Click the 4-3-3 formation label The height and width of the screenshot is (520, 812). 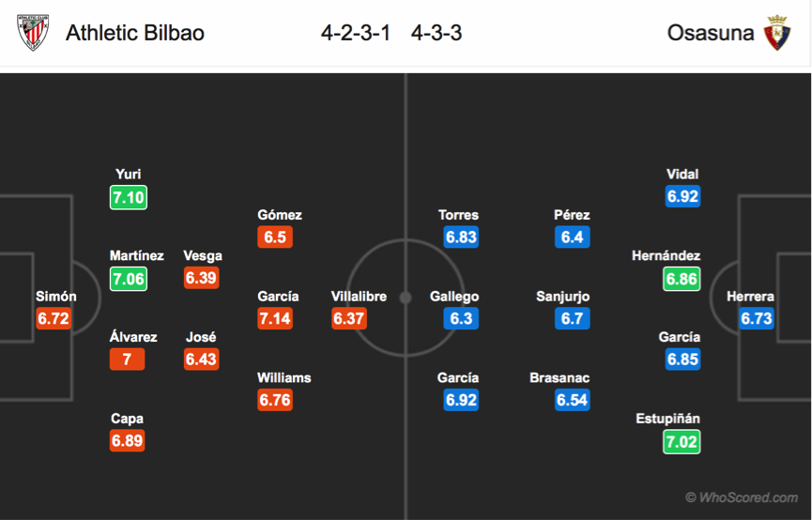coord(436,33)
